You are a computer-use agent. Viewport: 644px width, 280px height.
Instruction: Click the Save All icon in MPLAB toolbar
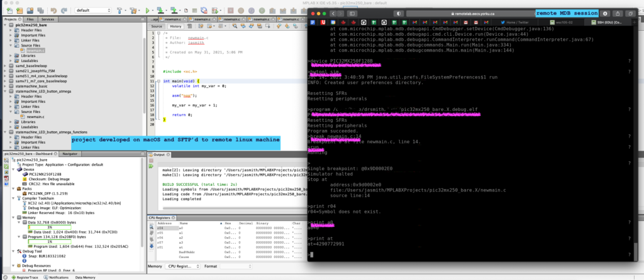tap(40, 11)
